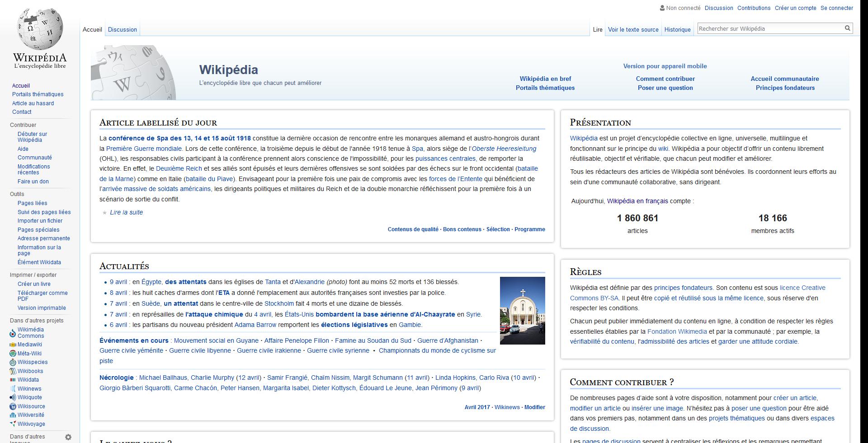This screenshot has width=868, height=443.
Task: Open Portails thématiques in the sidebar
Action: click(x=38, y=94)
